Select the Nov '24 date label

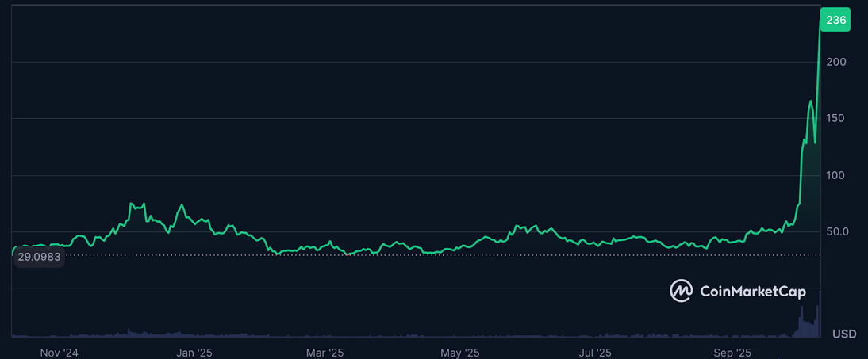[60, 353]
